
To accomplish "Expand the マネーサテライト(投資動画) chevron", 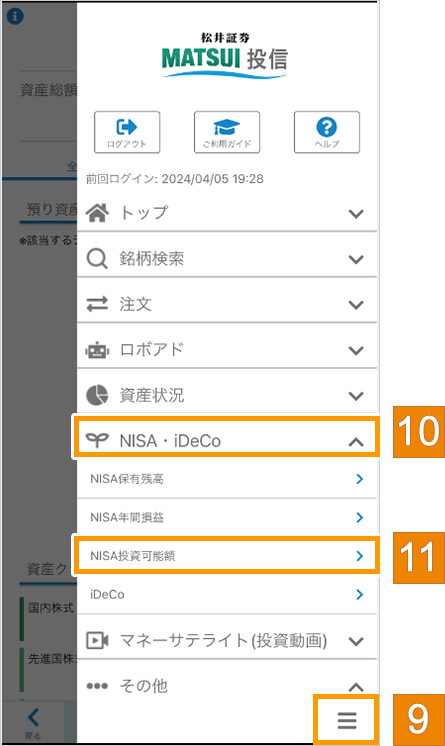I will [356, 641].
